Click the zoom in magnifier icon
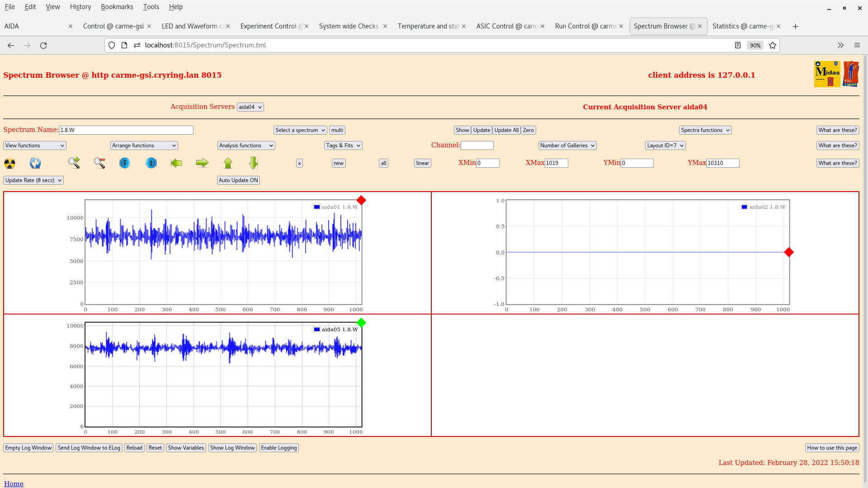The image size is (868, 488). [74, 163]
